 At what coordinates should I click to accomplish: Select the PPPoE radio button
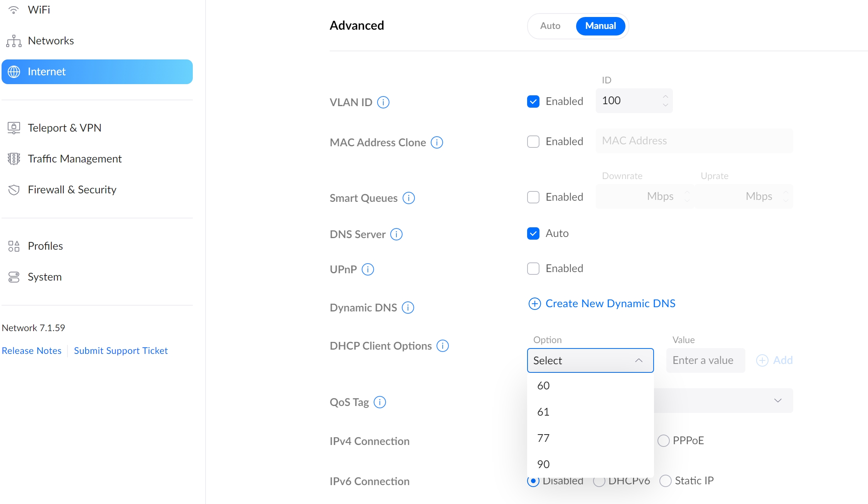click(663, 441)
